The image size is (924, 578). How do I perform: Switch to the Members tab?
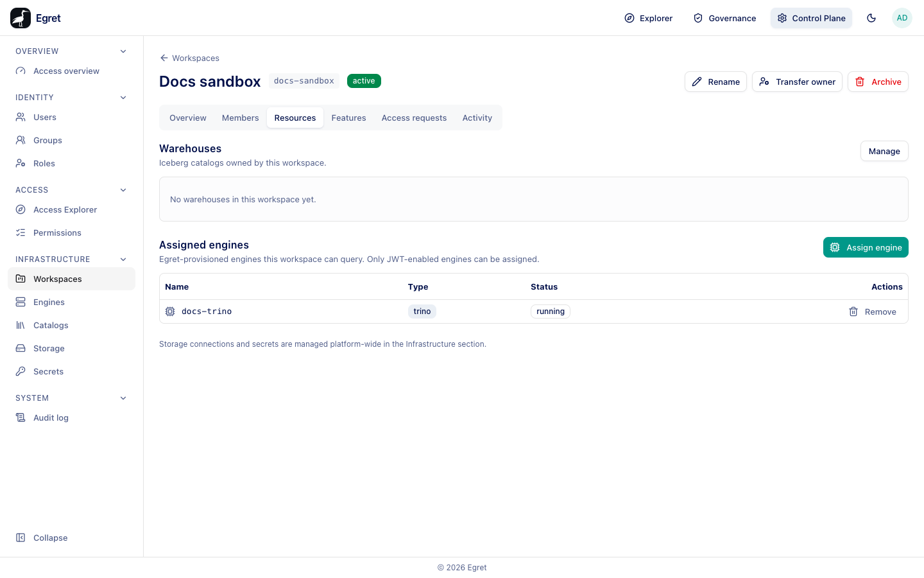coord(241,118)
